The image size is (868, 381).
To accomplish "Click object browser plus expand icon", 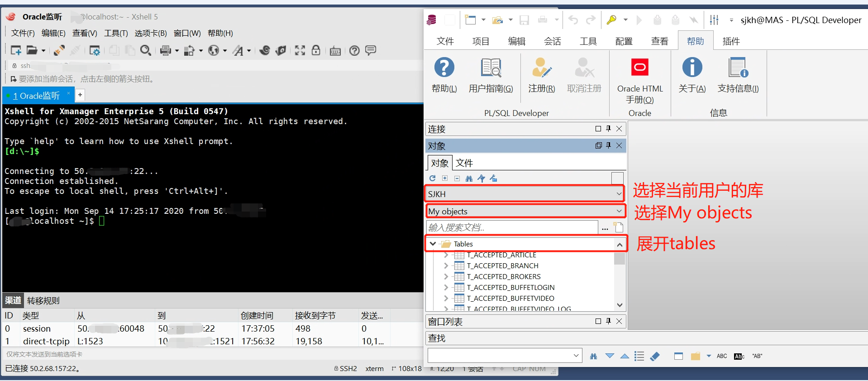I will coord(445,178).
